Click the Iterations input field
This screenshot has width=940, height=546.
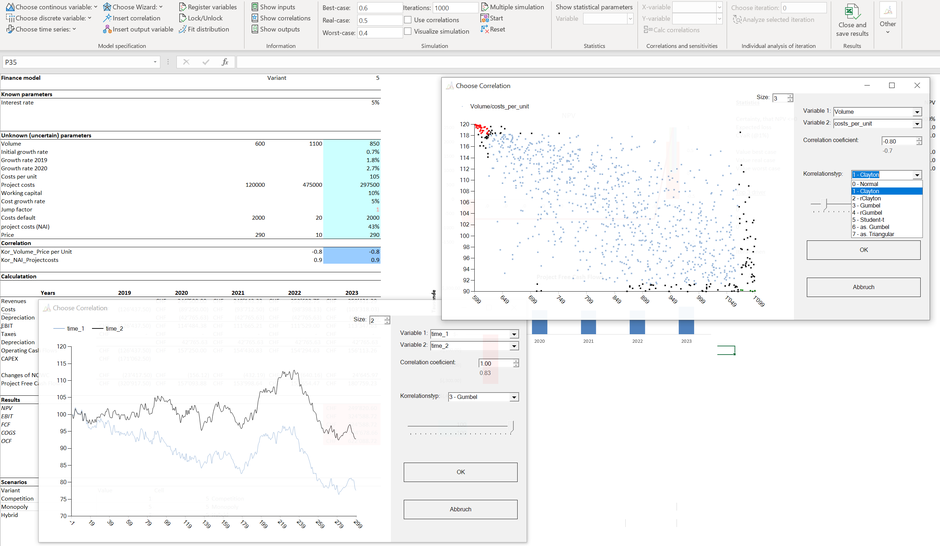coord(455,8)
